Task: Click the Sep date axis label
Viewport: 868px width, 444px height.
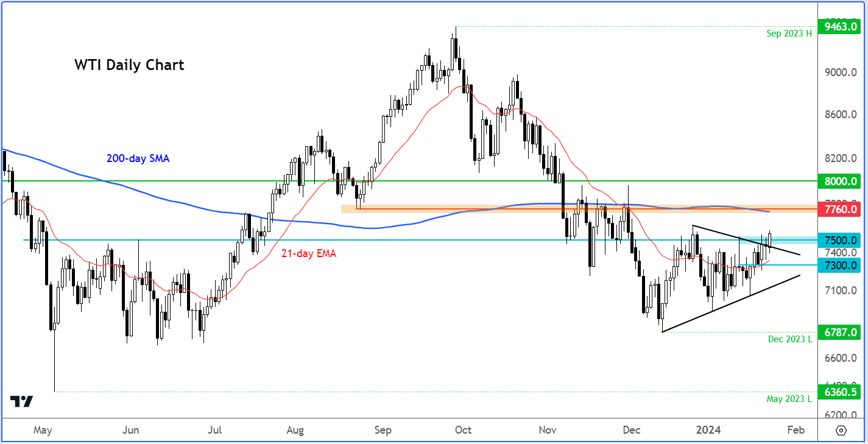Action: pos(383,430)
